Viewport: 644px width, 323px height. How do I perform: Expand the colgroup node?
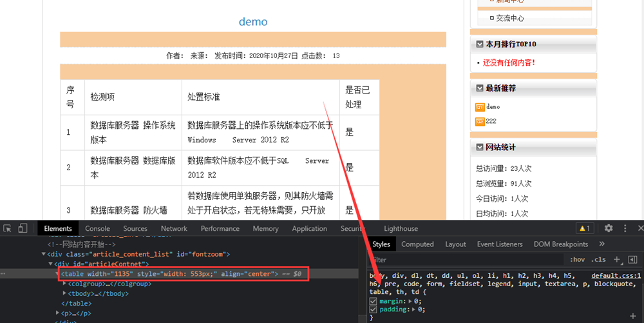64,284
